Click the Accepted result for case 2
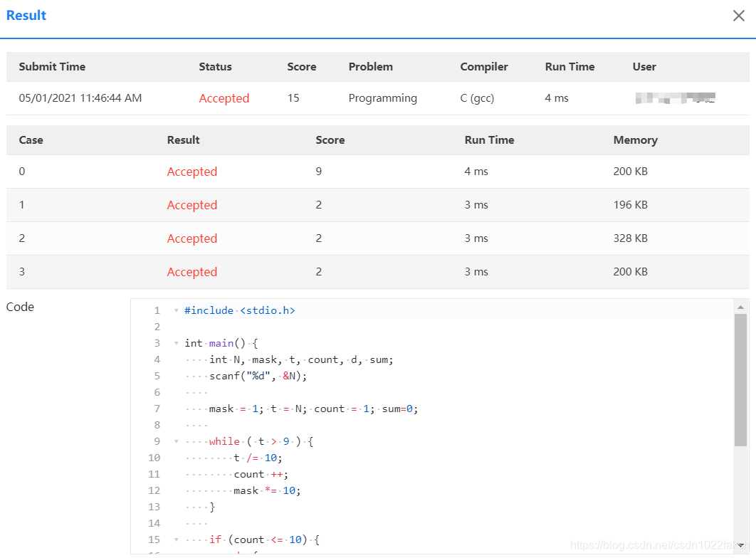The image size is (756, 558). click(x=192, y=238)
